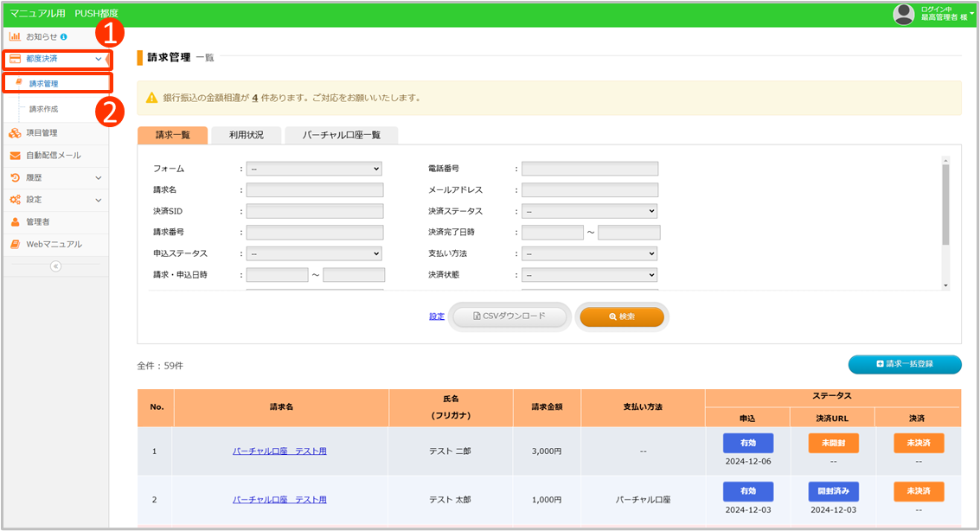This screenshot has width=980, height=531.
Task: Collapse the sidebar with the double-arrow button
Action: click(55, 266)
